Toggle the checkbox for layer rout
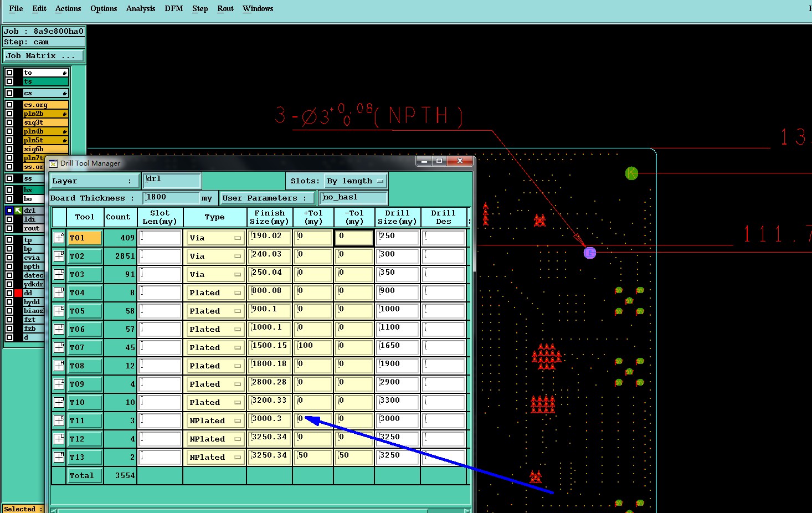 [x=9, y=228]
